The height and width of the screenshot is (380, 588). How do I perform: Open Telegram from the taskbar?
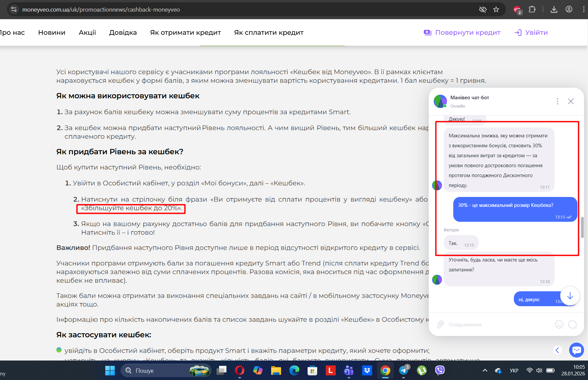[404, 370]
